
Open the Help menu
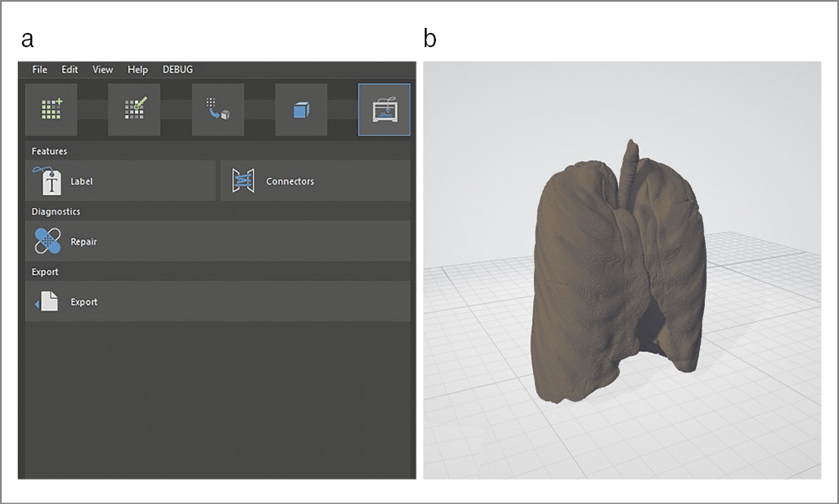coord(137,70)
